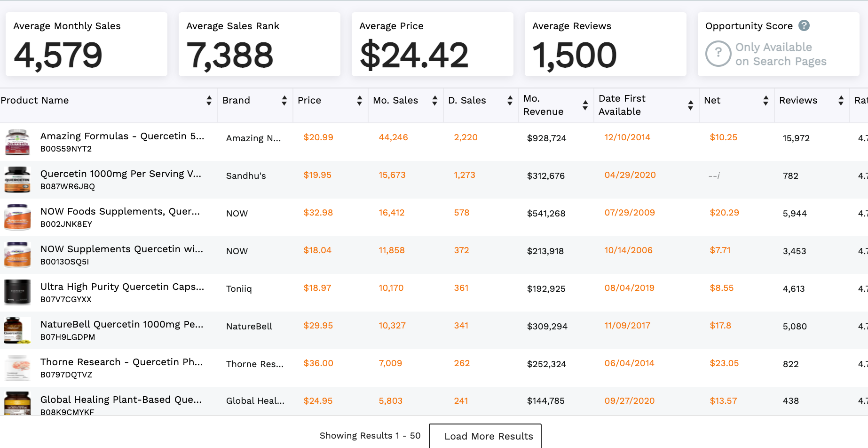This screenshot has height=448, width=868.
Task: Sort by Mo. Sales column arrows
Action: pos(434,100)
